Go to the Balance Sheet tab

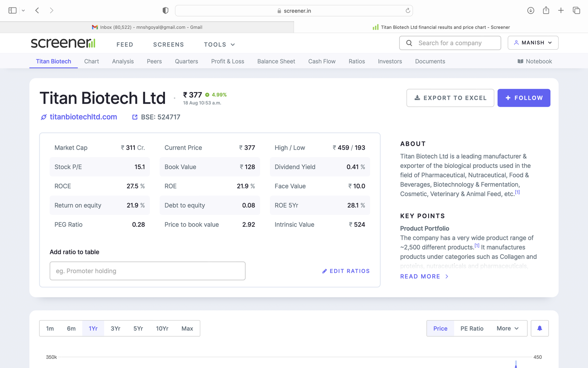tap(276, 61)
